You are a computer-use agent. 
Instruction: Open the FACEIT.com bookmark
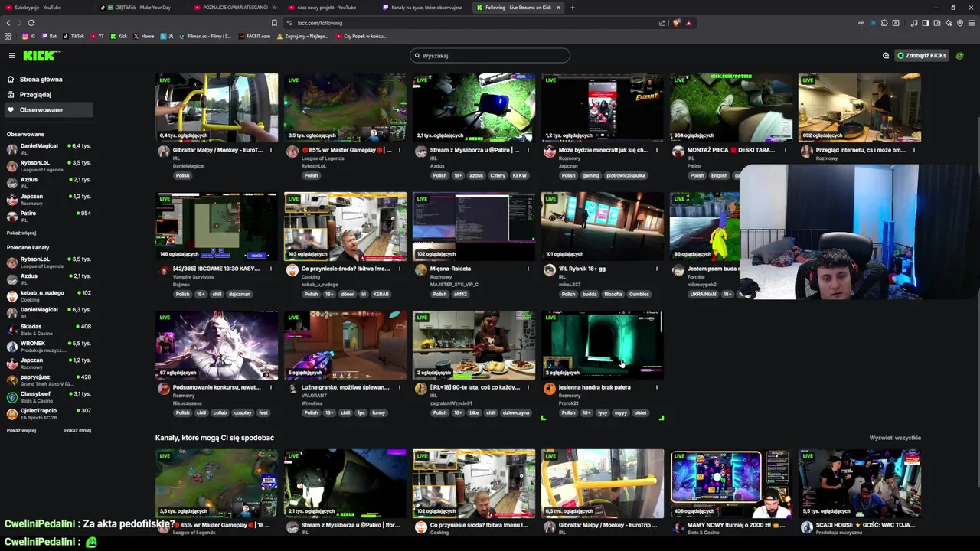pyautogui.click(x=255, y=36)
